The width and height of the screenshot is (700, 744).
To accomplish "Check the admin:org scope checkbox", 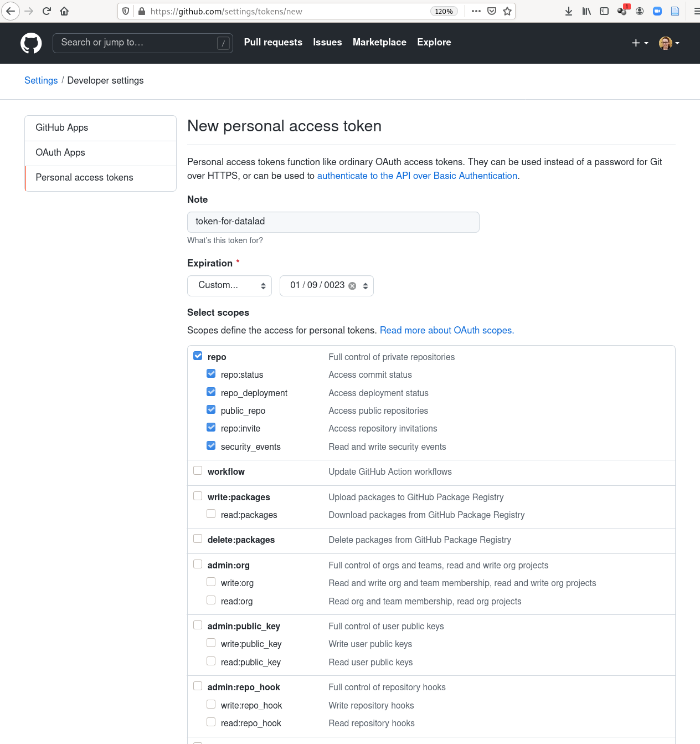I will coord(198,565).
